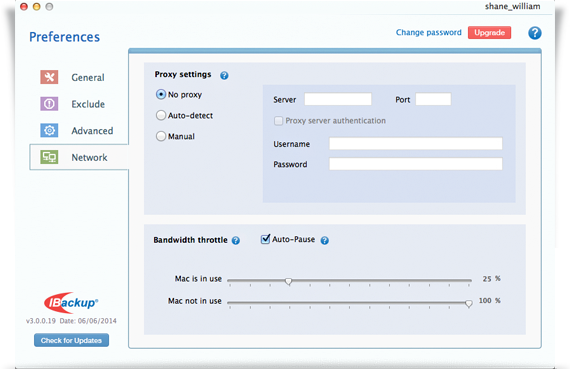
Task: Click the 25 % value label
Action: pyautogui.click(x=491, y=278)
